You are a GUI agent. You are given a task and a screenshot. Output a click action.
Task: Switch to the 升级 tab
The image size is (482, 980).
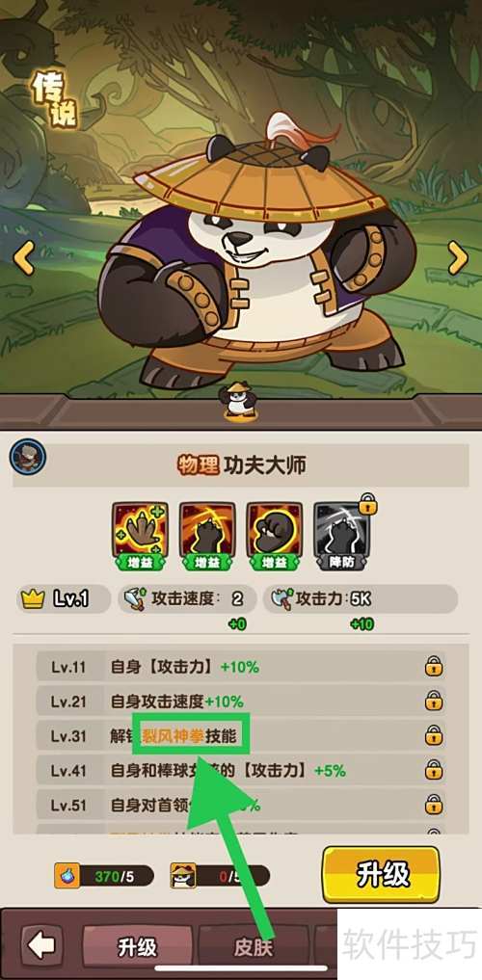click(137, 947)
